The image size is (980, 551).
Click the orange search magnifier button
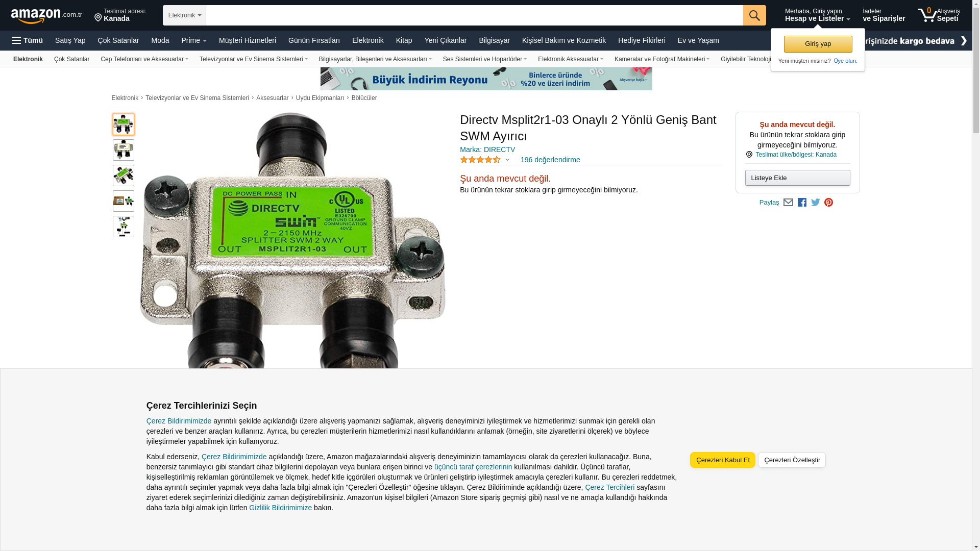[x=754, y=15]
